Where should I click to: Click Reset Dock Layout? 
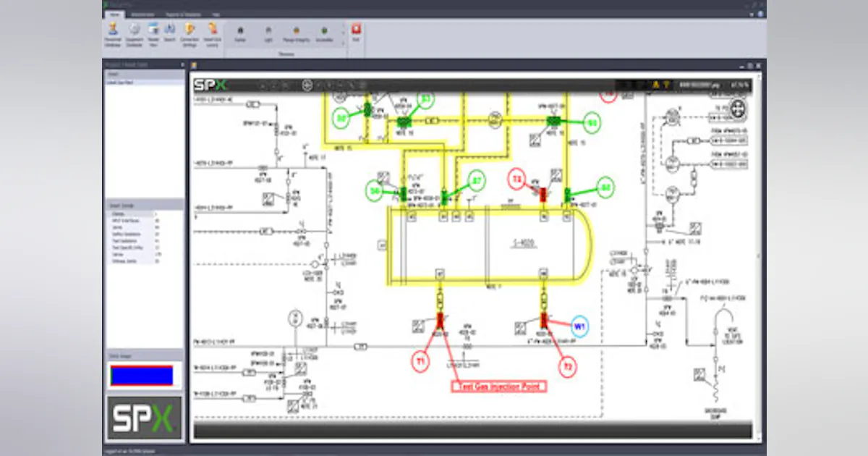[x=212, y=35]
